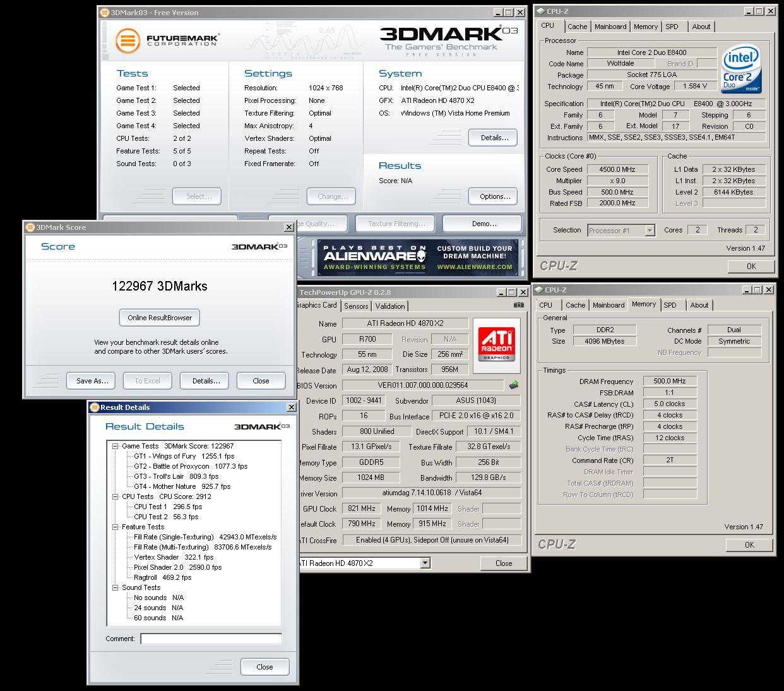Select GT4 - Mother Nature row
Screen dimensions: 784x691
182,486
